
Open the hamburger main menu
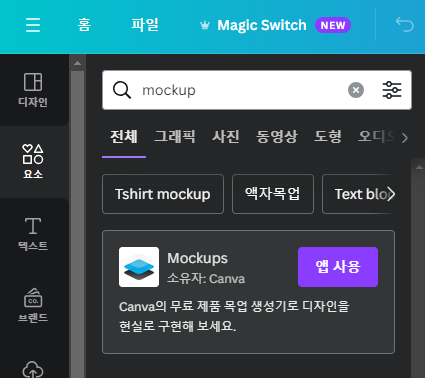point(33,25)
